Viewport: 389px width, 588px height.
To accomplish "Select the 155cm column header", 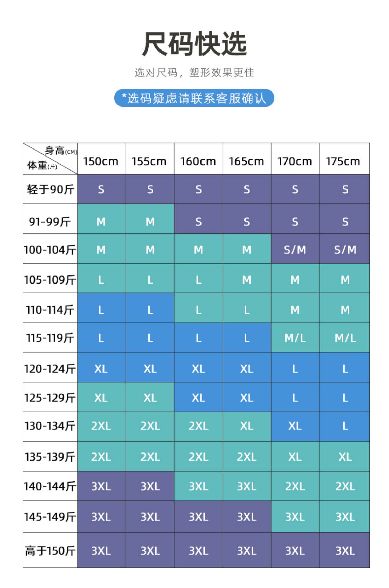I will point(149,161).
